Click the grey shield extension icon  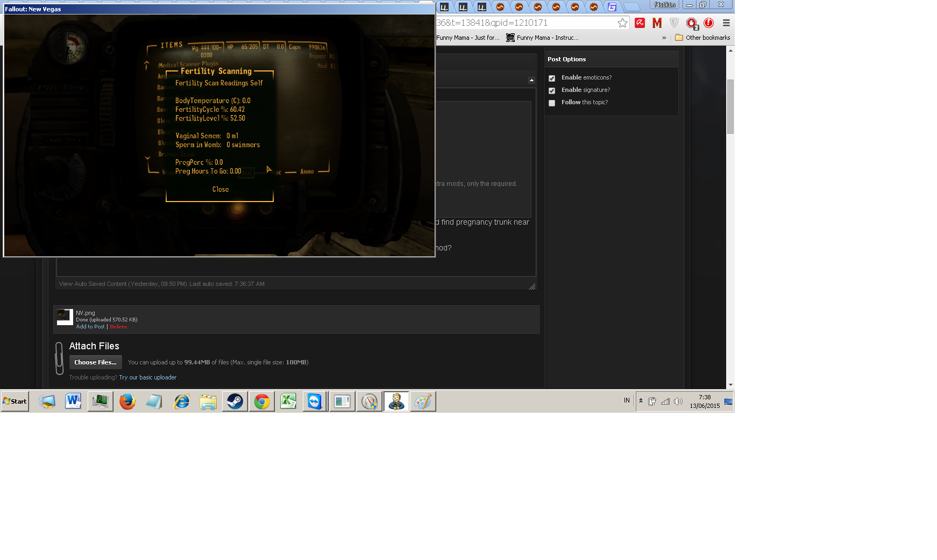coord(674,23)
